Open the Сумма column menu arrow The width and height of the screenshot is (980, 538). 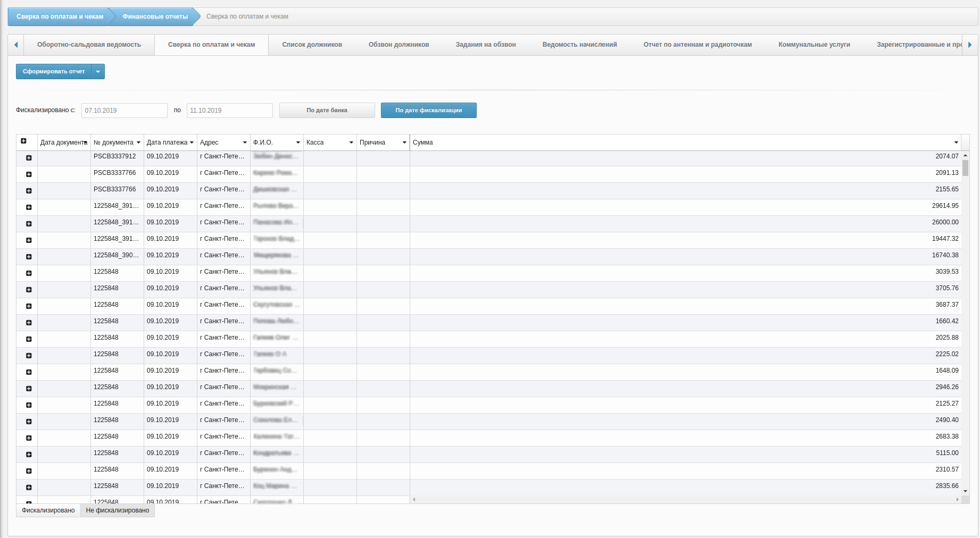coord(956,142)
